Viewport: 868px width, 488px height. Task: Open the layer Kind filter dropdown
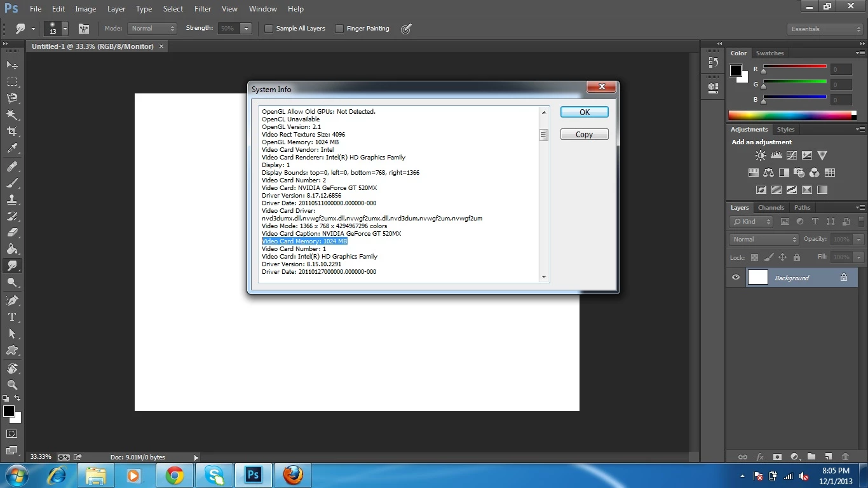click(751, 222)
